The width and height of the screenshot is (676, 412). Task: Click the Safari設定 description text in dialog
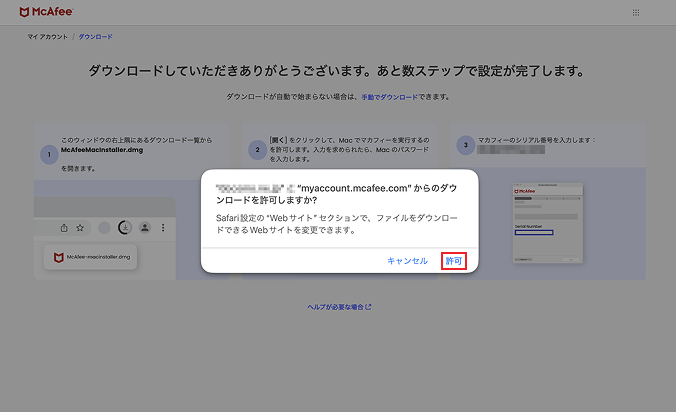(337, 224)
